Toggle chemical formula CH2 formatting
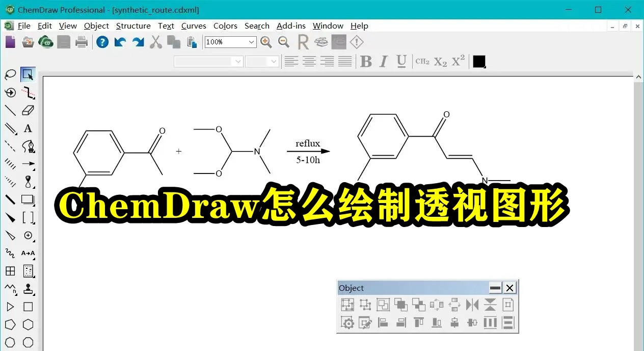Viewport: 644px width, 351px height. 422,62
